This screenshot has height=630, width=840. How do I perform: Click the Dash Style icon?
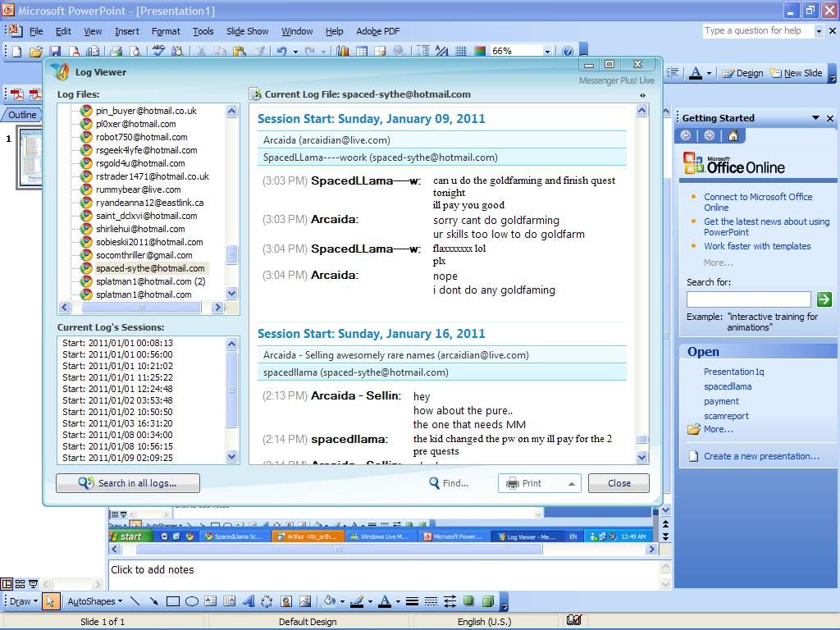431,601
